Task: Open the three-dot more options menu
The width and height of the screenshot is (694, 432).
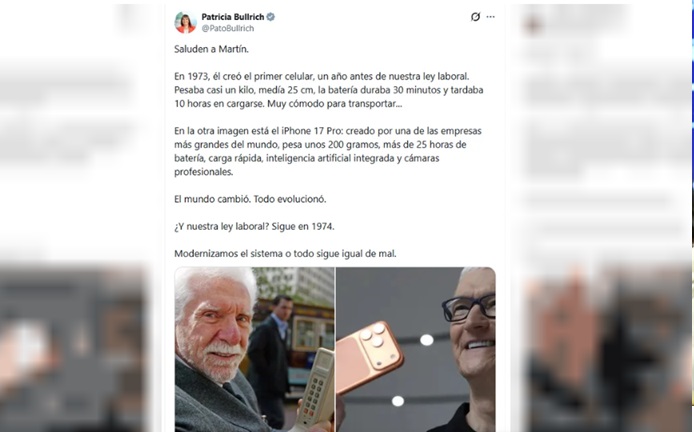Action: [x=490, y=17]
